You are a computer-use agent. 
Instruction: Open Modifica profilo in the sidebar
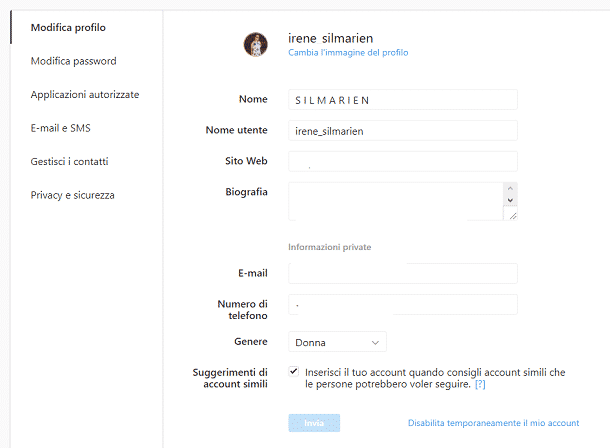(68, 28)
